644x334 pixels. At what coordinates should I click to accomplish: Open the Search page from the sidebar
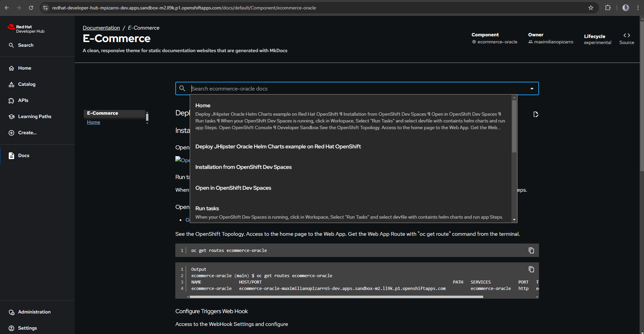click(11, 45)
